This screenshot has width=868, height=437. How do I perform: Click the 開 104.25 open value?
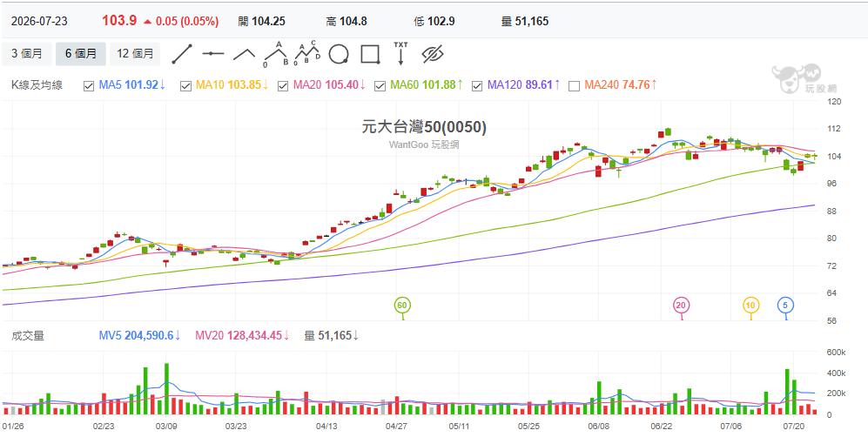pos(262,22)
